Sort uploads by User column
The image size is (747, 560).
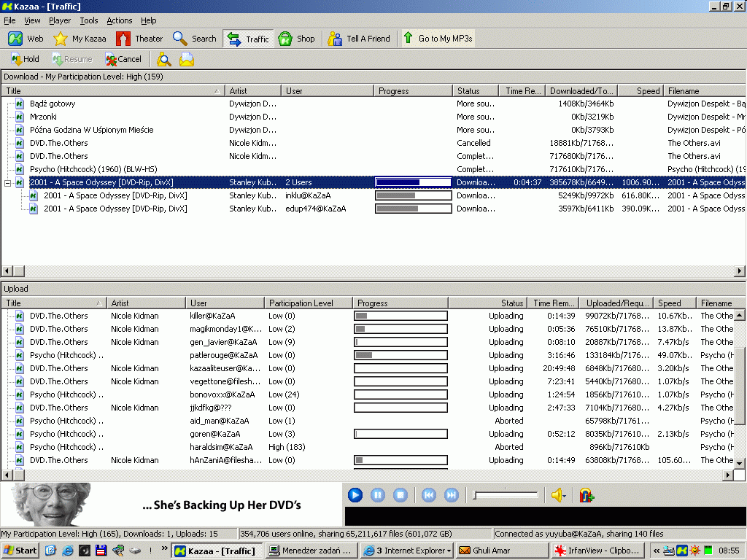225,303
